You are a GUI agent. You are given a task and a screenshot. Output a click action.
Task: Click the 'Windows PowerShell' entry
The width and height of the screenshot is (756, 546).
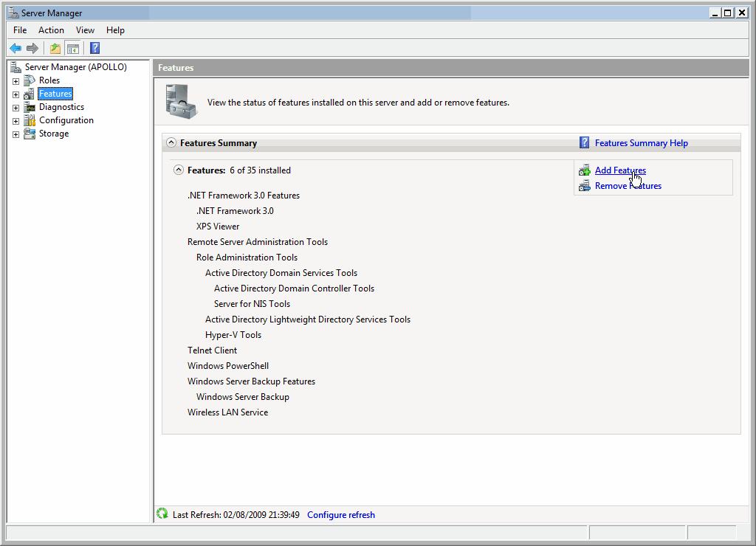(228, 366)
